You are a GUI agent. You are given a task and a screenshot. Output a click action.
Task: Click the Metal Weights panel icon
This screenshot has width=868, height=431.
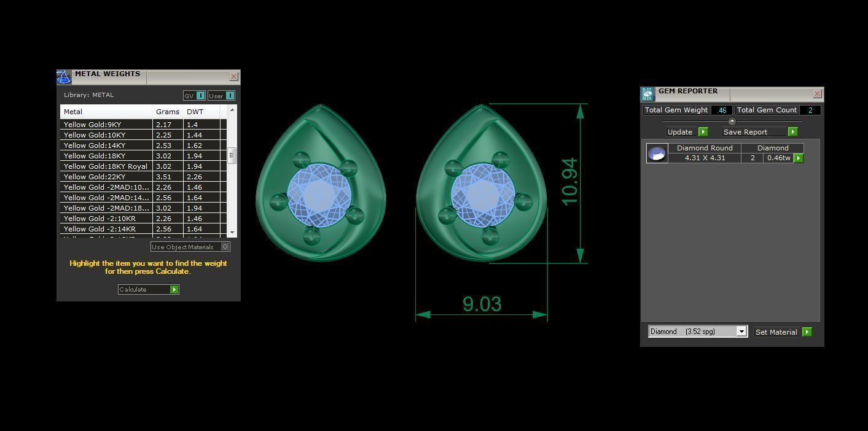coord(64,77)
